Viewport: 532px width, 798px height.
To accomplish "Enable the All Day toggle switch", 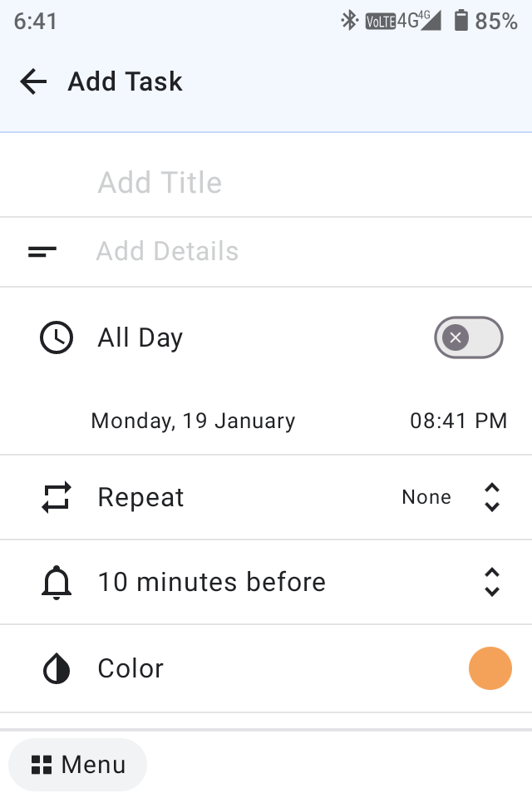I will tap(469, 337).
